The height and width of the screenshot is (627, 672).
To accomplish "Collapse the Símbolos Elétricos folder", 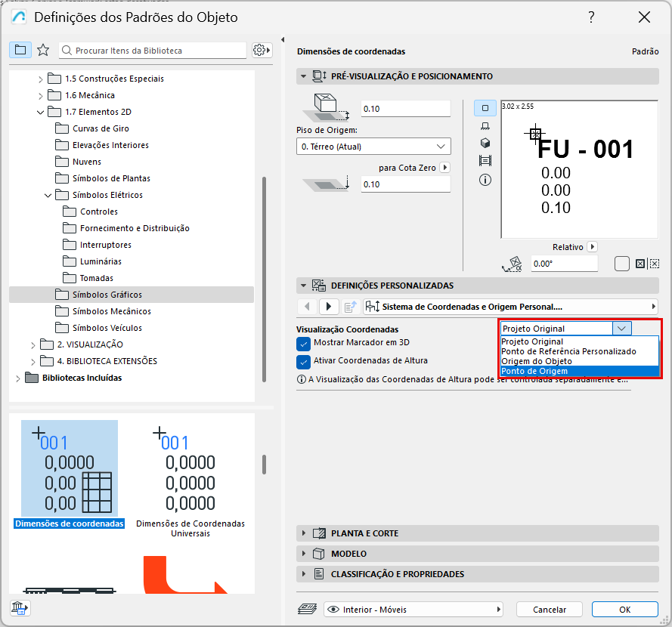I will (48, 196).
